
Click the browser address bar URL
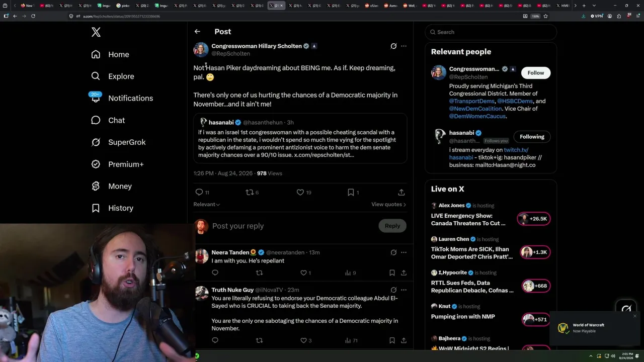(121, 16)
